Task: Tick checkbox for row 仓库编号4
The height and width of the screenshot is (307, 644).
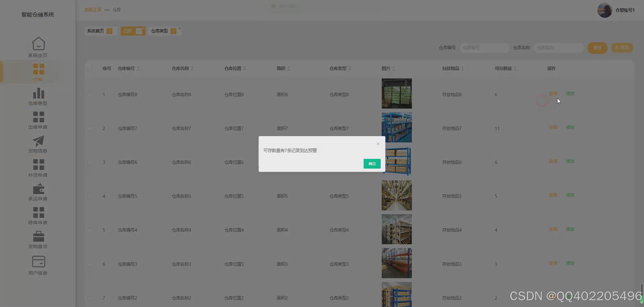Action: pos(90,230)
